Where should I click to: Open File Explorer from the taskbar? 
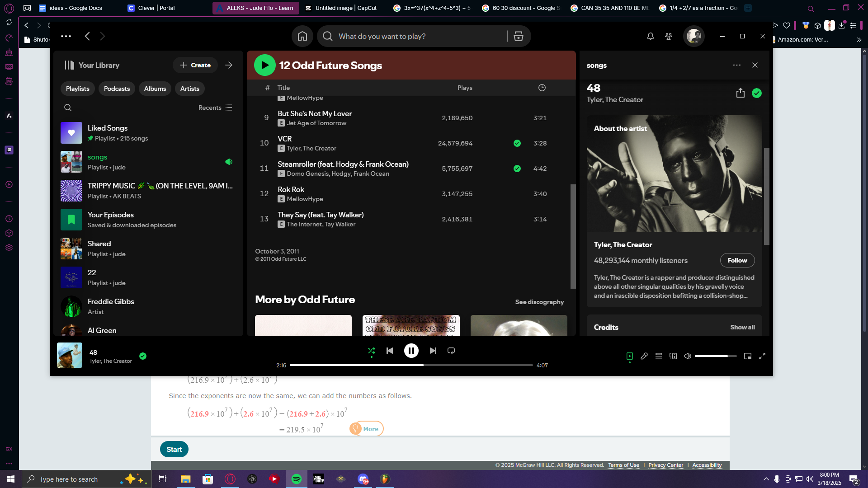point(186,479)
